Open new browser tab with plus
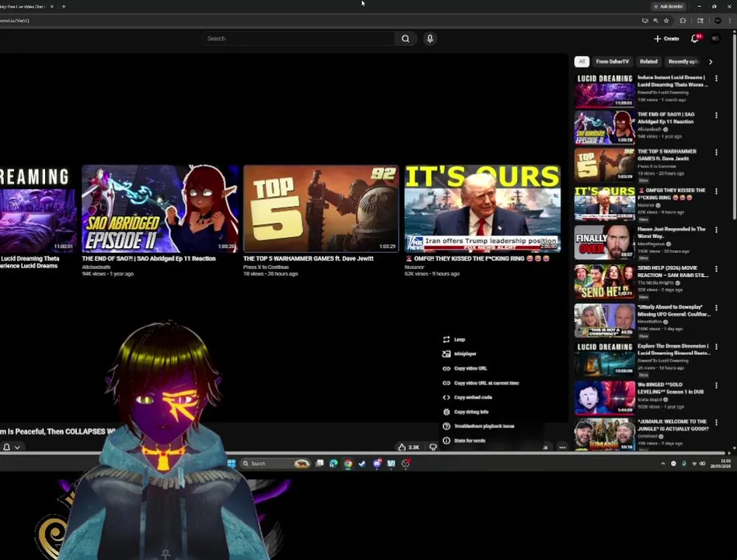Viewport: 737px width, 560px height. (x=64, y=6)
